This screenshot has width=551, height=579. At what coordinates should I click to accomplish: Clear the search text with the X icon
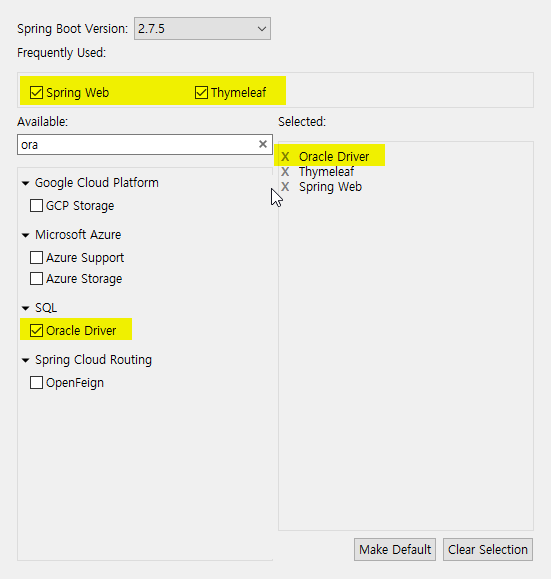[263, 144]
